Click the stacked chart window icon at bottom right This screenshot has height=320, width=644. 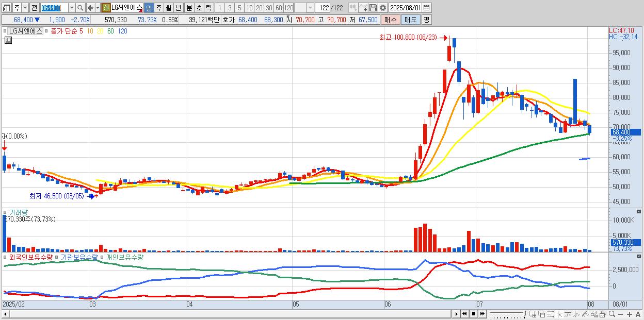point(603,314)
